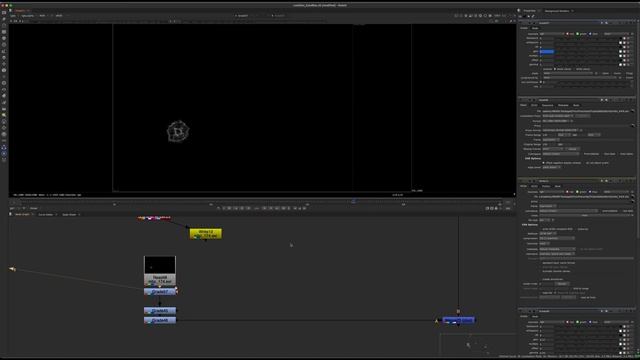Click the current frame field in playback bar

pos(256,208)
